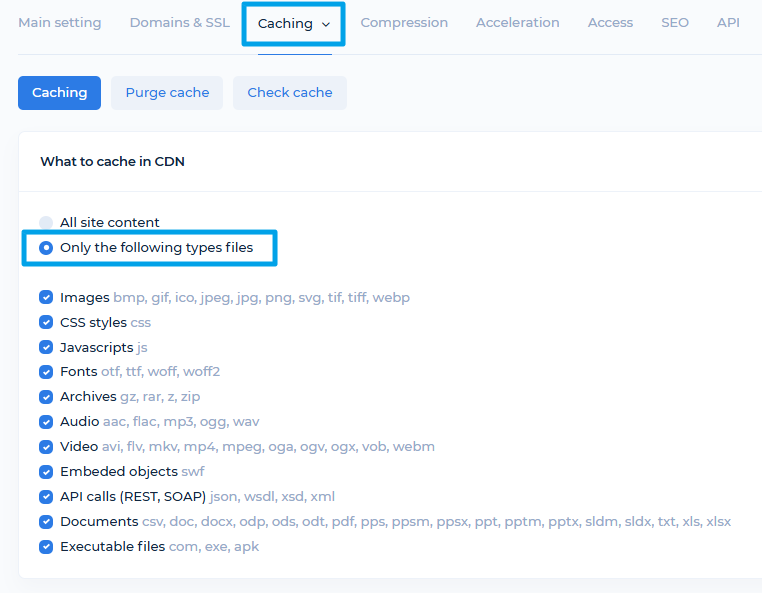The width and height of the screenshot is (762, 593).
Task: Uncheck the Images checkbox
Action: 46,298
